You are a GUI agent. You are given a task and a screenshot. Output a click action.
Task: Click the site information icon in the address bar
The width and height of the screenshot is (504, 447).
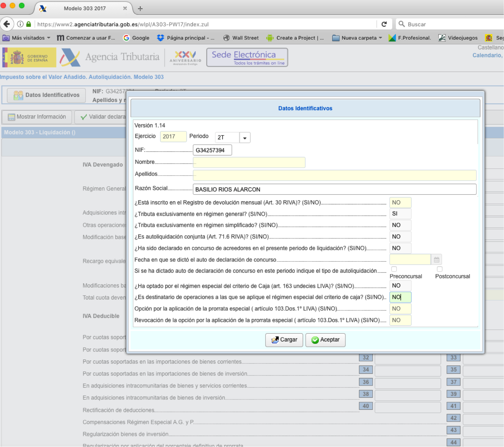(20, 24)
